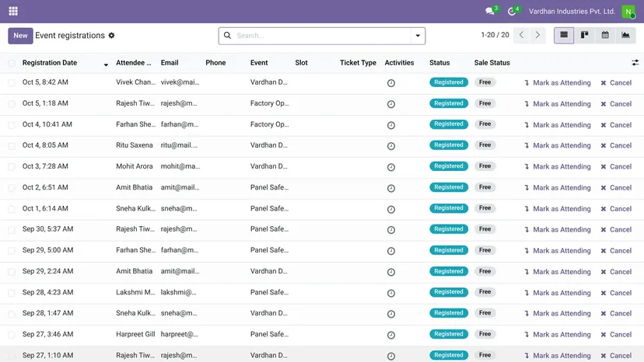Screen dimensions: 644x362
Task: Check the Sep 28, 1:47 AM row checkbox
Action: click(12, 314)
